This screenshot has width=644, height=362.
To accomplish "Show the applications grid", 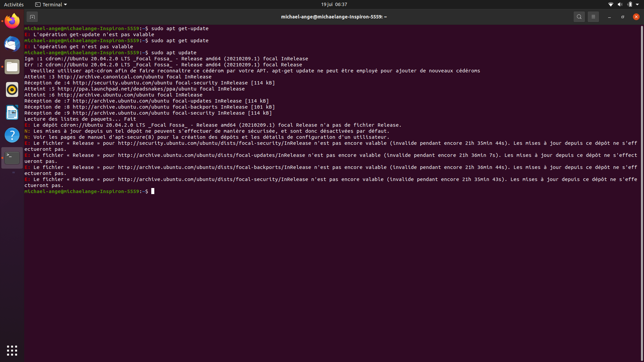I will coord(12,351).
